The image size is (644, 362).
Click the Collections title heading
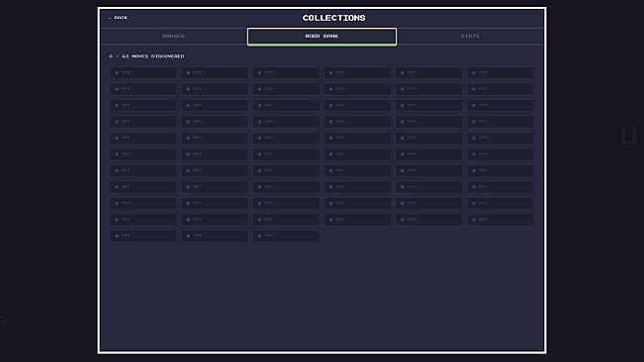tap(334, 18)
